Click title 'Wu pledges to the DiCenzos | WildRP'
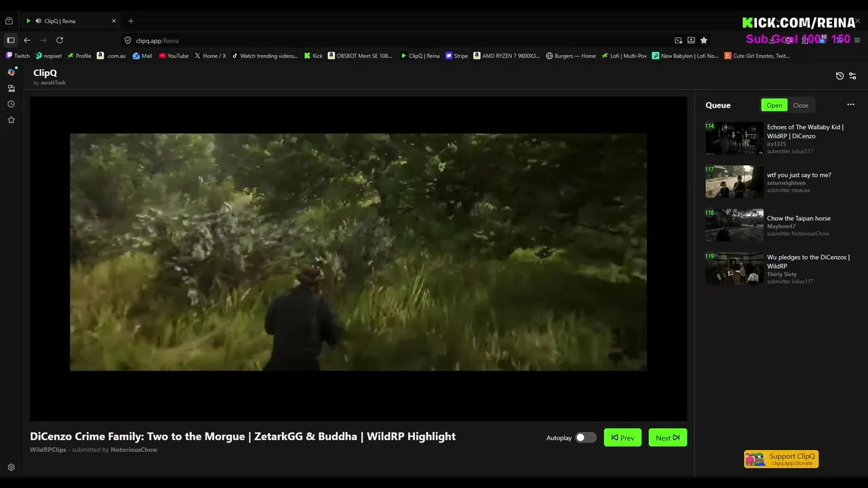The width and height of the screenshot is (868, 488). tap(808, 262)
